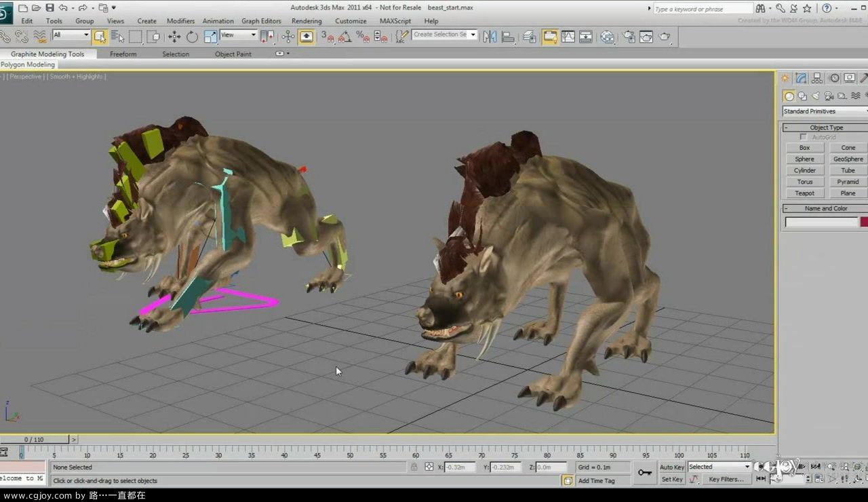Open the Standard Primitives dropdown
This screenshot has width=868, height=502.
coord(825,111)
